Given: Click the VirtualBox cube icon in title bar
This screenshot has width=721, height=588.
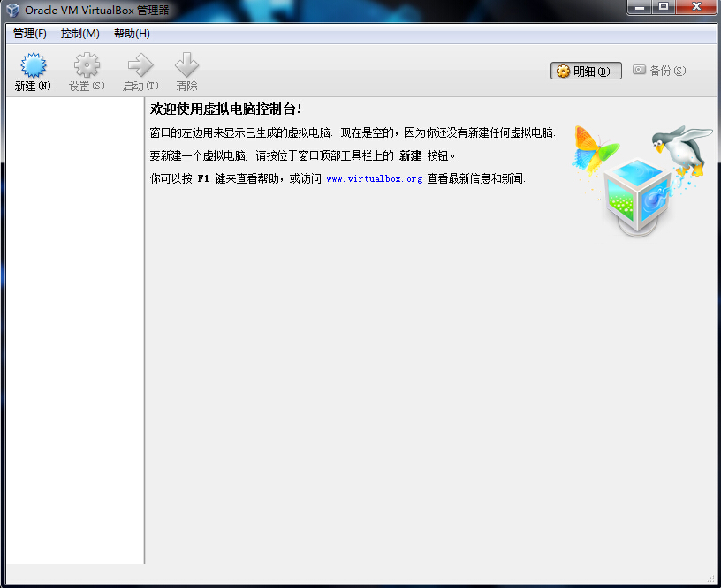Looking at the screenshot, I should 11,10.
